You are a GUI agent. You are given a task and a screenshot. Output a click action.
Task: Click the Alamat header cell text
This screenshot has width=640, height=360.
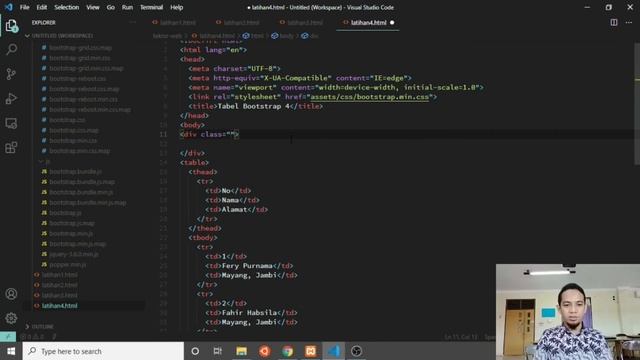click(x=235, y=209)
